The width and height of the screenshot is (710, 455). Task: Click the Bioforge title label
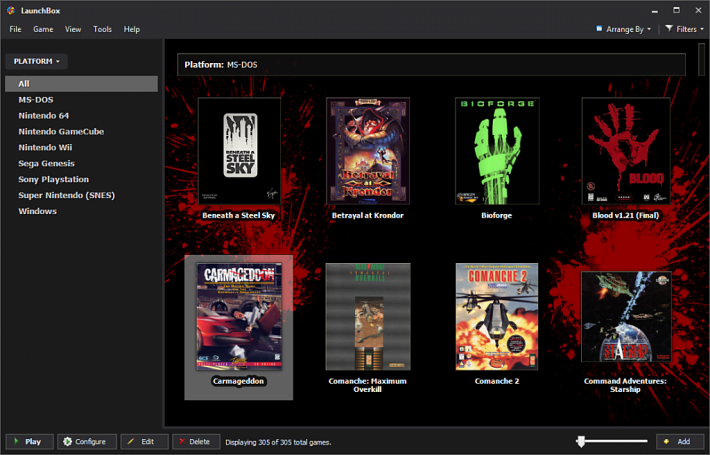tap(497, 216)
